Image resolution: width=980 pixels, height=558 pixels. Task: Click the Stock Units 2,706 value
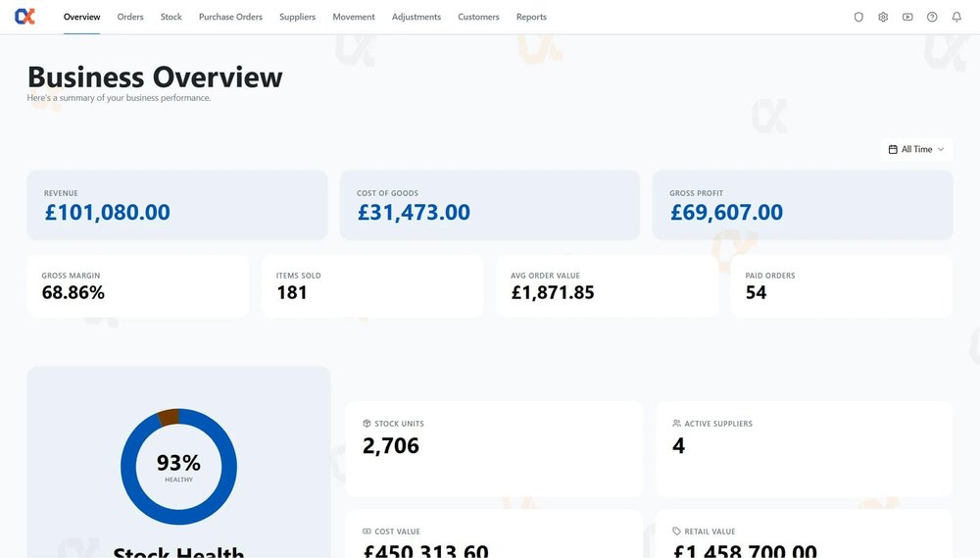coord(391,446)
